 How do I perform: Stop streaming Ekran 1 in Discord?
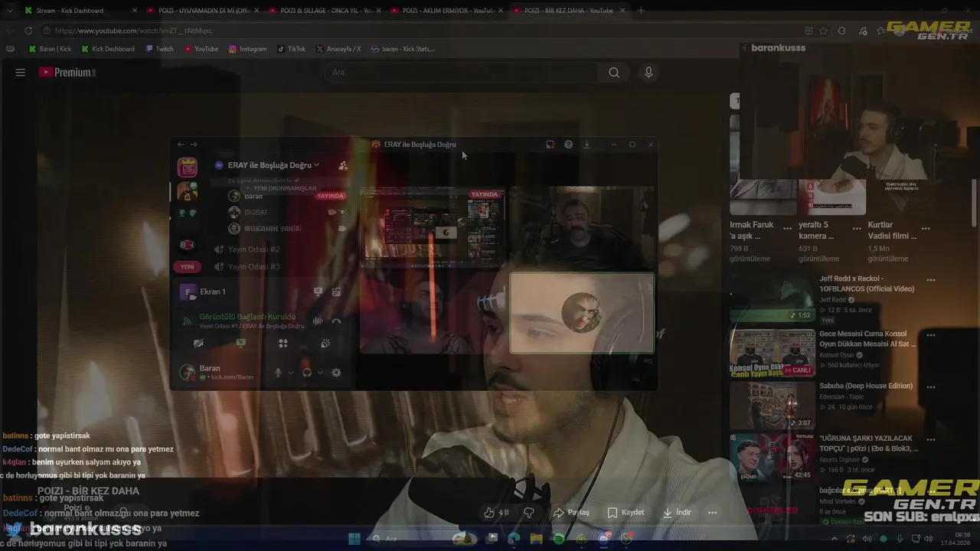coord(318,292)
